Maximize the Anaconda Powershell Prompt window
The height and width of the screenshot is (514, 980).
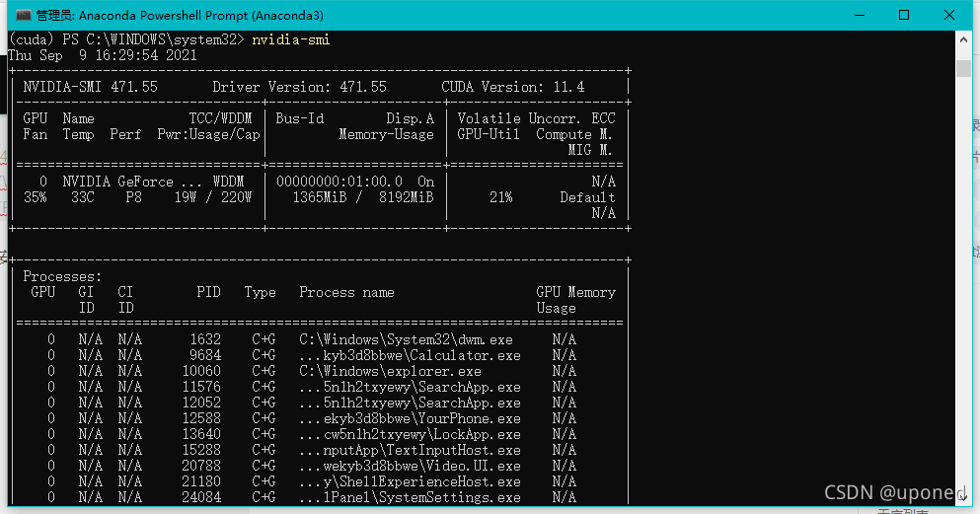[904, 15]
